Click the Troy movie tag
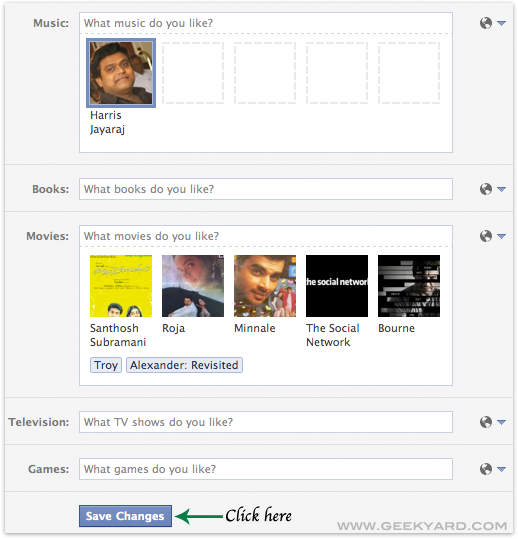This screenshot has height=539, width=518. tap(106, 365)
